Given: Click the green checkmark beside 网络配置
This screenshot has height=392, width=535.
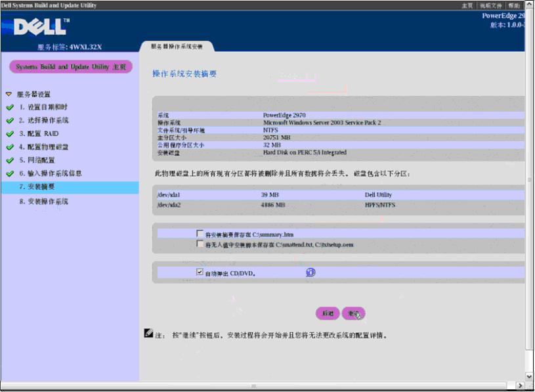Looking at the screenshot, I should 9,160.
